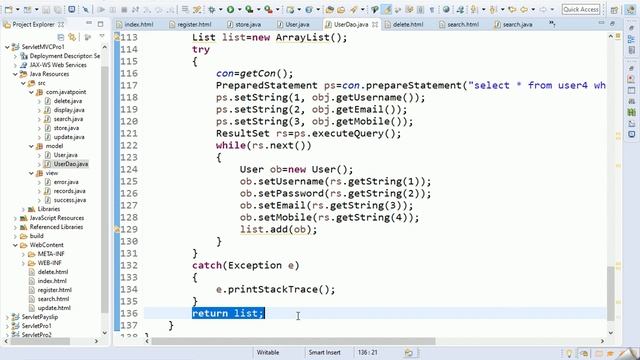Collapse the Java Resources node
The height and width of the screenshot is (360, 640).
pos(15,74)
